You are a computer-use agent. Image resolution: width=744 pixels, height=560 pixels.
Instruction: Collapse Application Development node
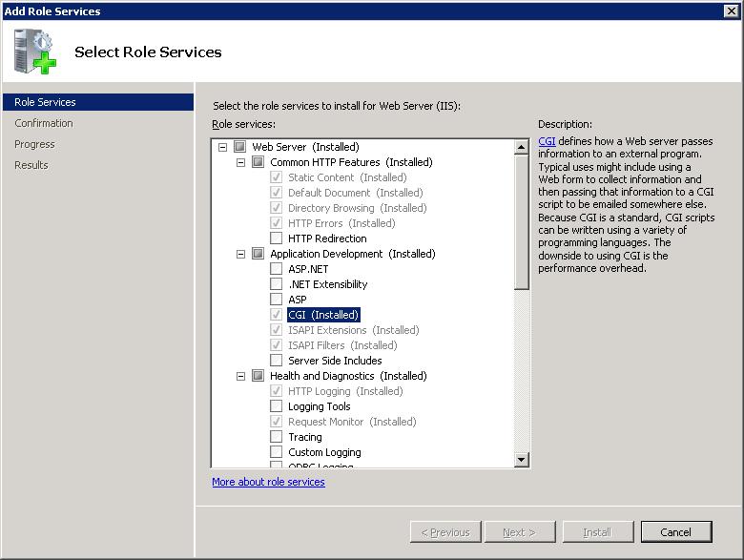[240, 254]
